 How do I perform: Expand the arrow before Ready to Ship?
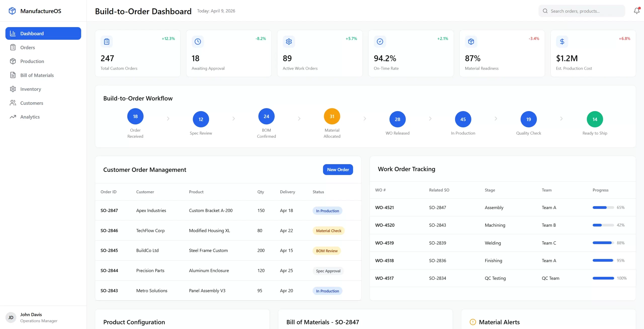(561, 118)
